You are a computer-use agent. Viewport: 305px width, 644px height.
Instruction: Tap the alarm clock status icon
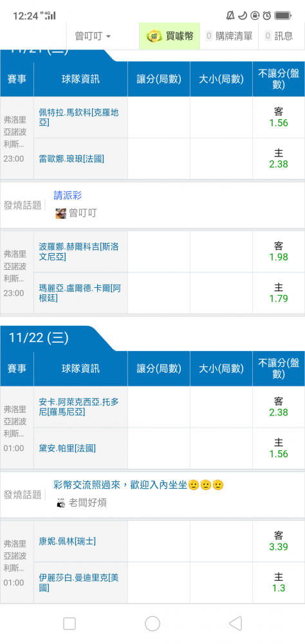coord(267,15)
